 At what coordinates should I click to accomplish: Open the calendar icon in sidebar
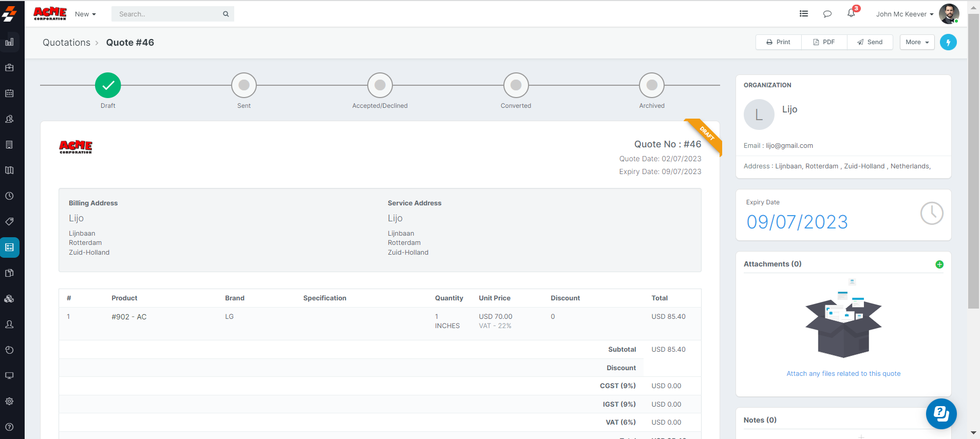click(9, 93)
